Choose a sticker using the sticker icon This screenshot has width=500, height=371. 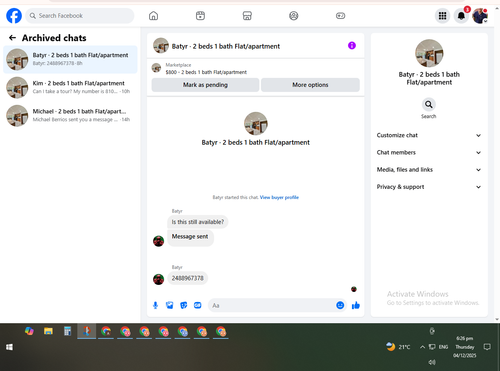point(183,305)
